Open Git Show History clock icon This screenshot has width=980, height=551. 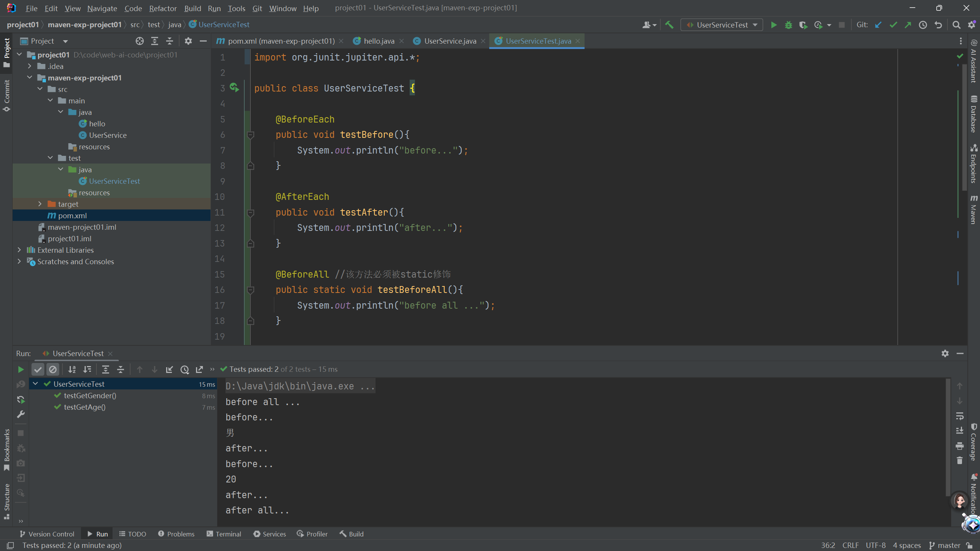[923, 25]
